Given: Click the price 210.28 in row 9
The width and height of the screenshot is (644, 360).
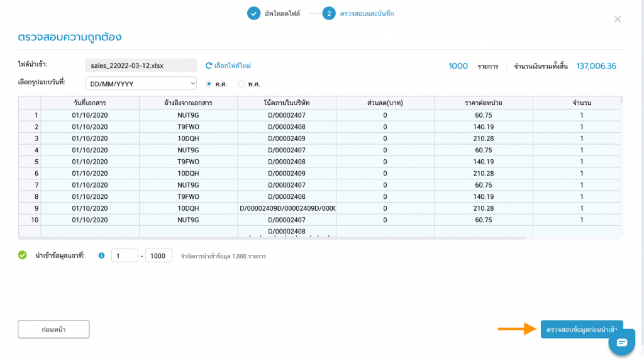Looking at the screenshot, I should click(484, 208).
